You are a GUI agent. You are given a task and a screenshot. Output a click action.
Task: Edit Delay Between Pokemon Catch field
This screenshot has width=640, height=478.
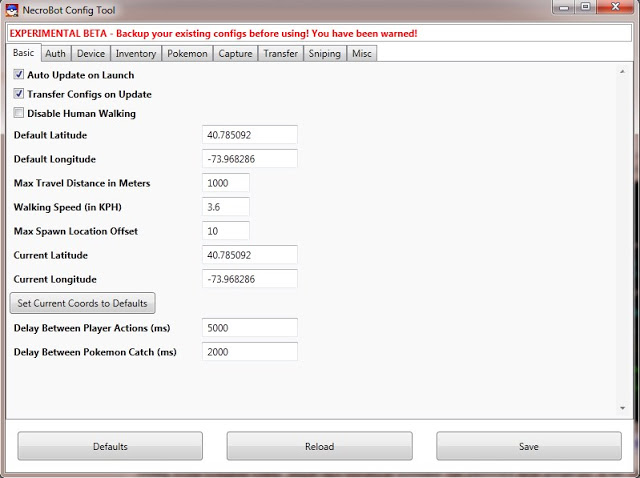250,352
